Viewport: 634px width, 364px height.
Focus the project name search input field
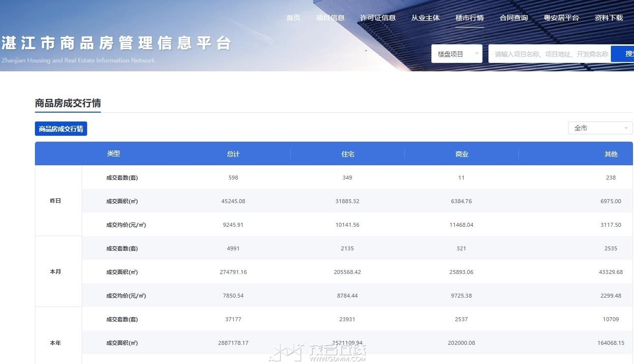click(x=549, y=54)
